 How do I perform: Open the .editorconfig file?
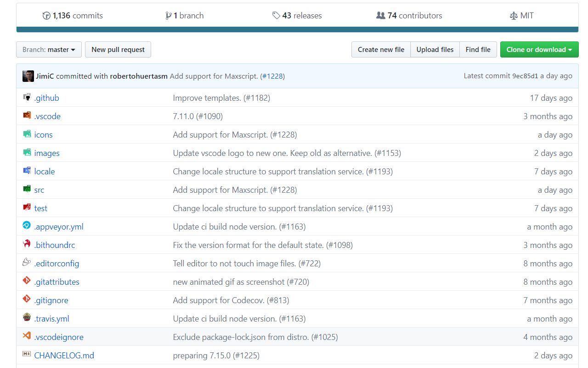pyautogui.click(x=57, y=264)
